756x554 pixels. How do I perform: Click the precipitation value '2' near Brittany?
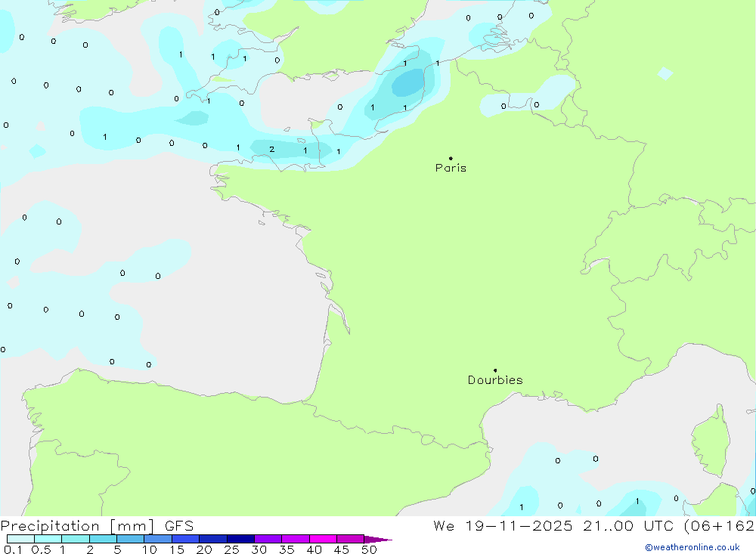point(272,150)
